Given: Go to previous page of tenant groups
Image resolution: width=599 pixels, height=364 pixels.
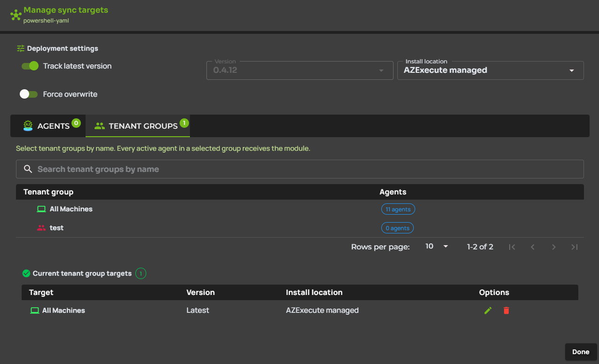Looking at the screenshot, I should click(x=533, y=247).
